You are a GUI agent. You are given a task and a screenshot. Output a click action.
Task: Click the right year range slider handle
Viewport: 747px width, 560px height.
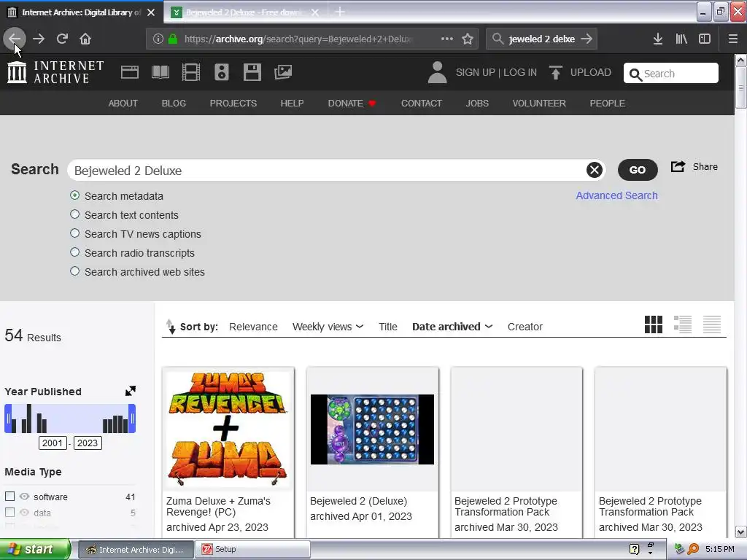pyautogui.click(x=132, y=419)
